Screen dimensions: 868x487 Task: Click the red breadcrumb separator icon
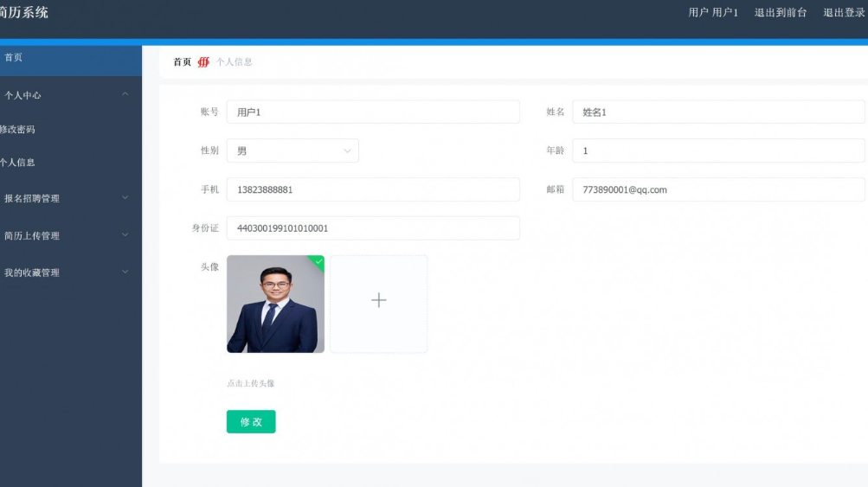tap(203, 62)
